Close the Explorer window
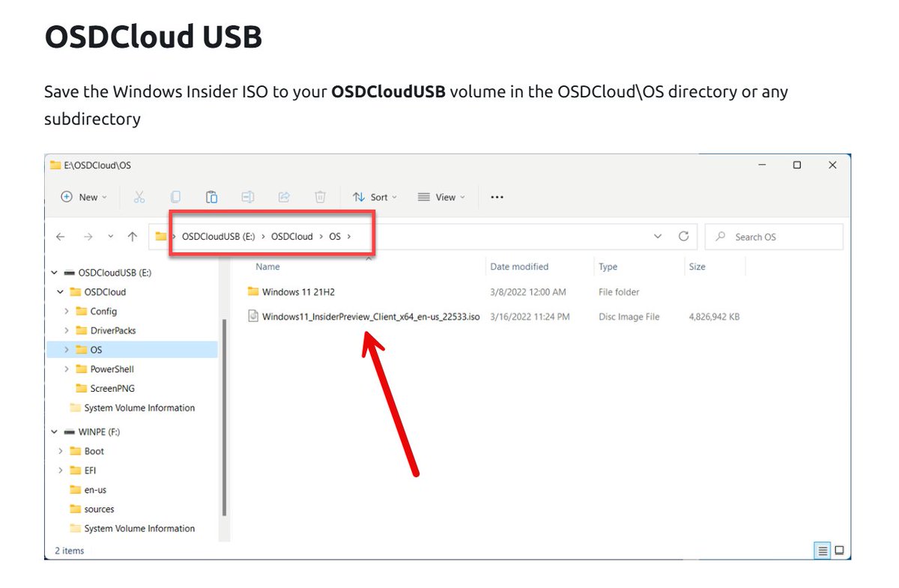 (832, 165)
